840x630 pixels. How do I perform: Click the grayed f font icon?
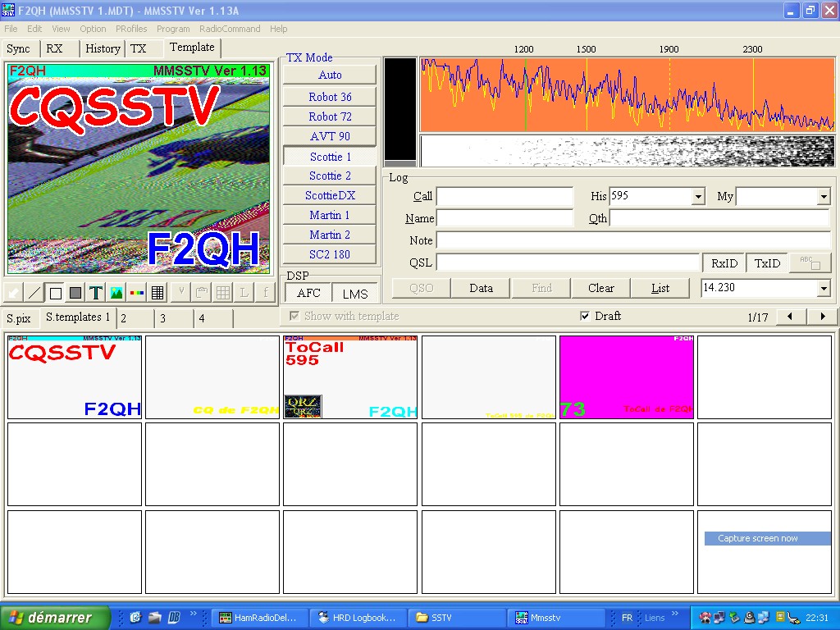(265, 293)
